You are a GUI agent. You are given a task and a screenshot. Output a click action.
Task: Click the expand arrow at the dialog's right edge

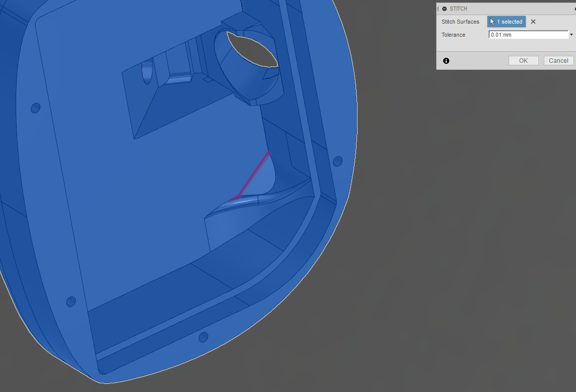[x=573, y=9]
